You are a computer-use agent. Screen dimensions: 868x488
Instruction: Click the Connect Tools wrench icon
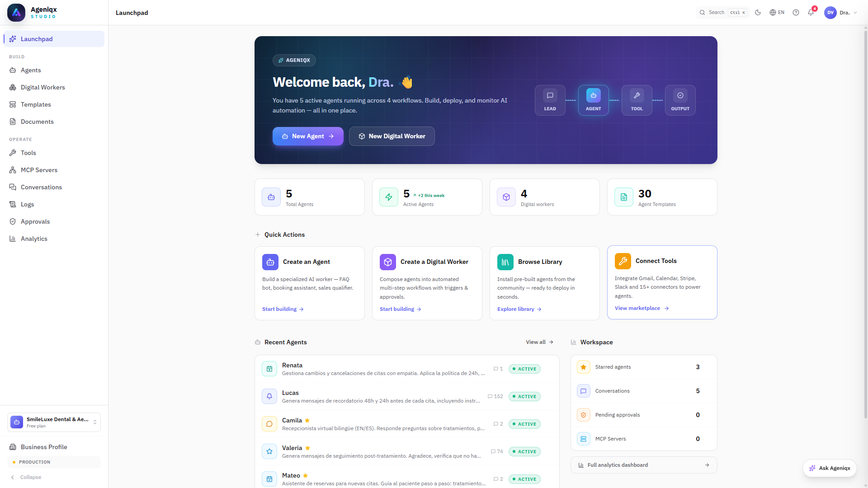[623, 261]
